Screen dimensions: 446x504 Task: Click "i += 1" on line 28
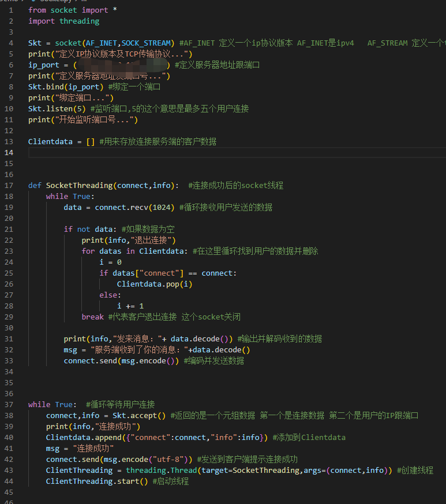[x=130, y=306]
